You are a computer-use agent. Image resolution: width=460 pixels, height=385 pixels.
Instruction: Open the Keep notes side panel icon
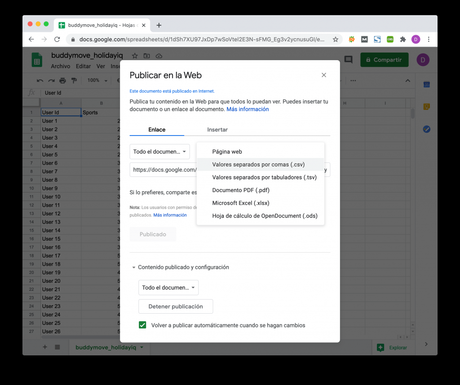coord(427,107)
